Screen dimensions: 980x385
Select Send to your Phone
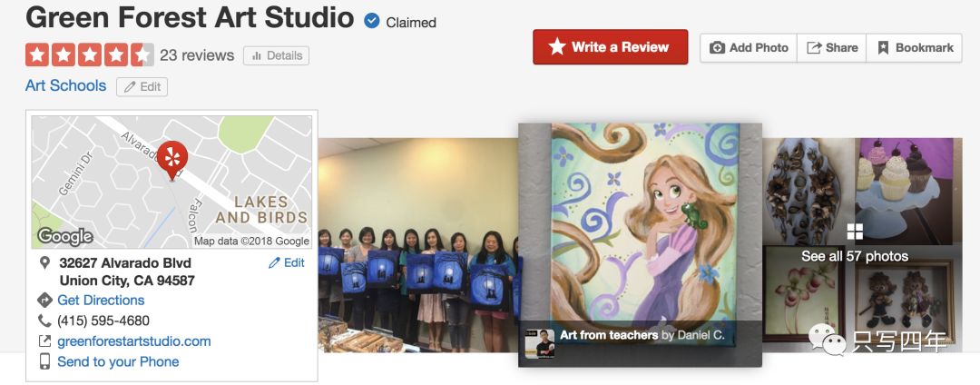pos(118,362)
